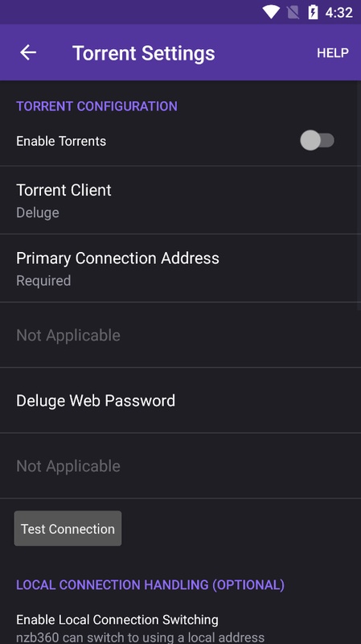Screen dimensions: 361x644
Task: Tap Not Applicable row above Test Connection
Action: 180,466
